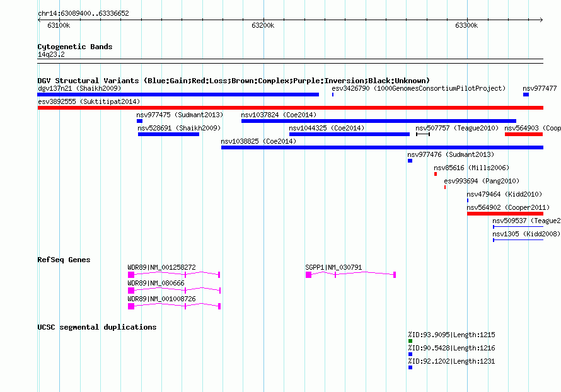Click the Cytogenetic Bands track title
This screenshot has width=561, height=392.
coord(75,47)
